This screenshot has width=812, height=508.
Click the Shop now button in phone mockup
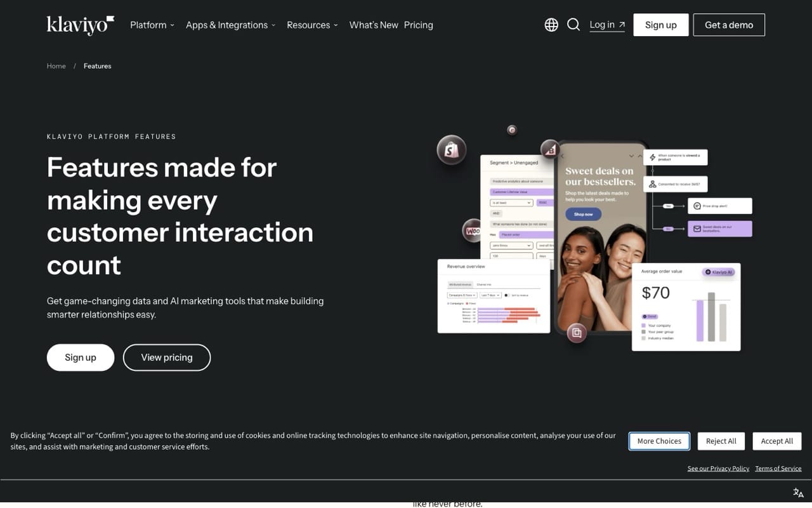coord(583,214)
